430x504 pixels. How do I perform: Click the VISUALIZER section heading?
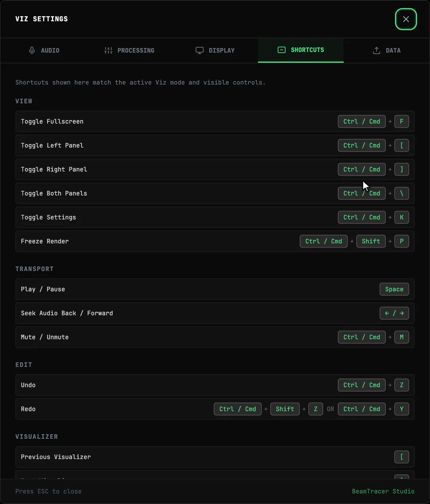point(37,437)
